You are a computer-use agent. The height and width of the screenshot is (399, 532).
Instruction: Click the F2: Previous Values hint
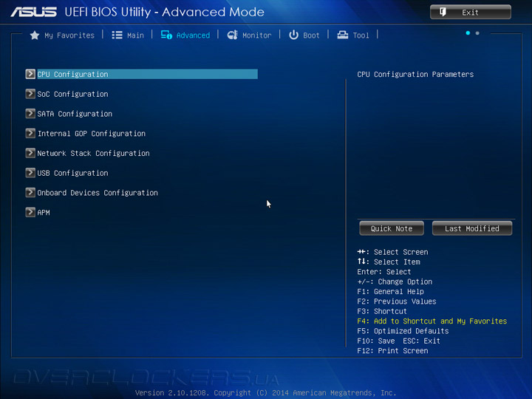[x=397, y=301]
